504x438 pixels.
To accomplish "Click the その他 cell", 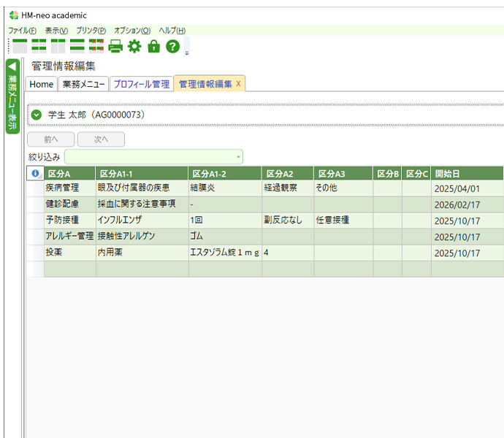I will (x=343, y=188).
